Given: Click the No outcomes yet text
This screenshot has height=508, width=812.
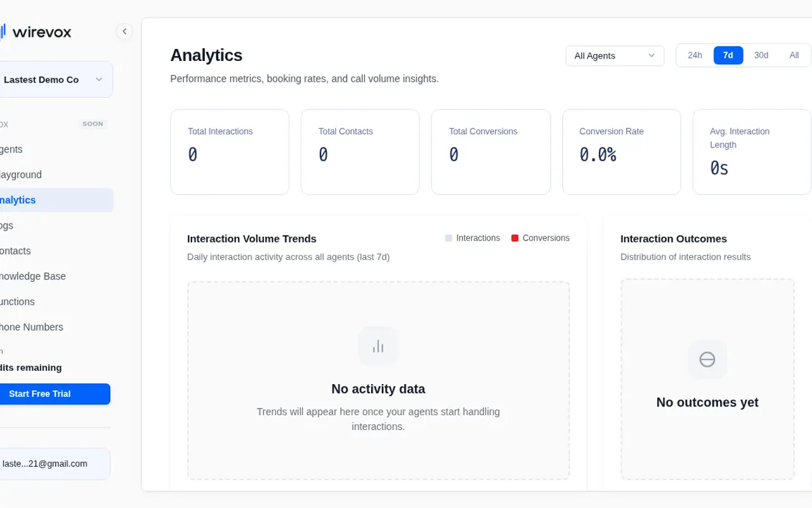Looking at the screenshot, I should 707,402.
